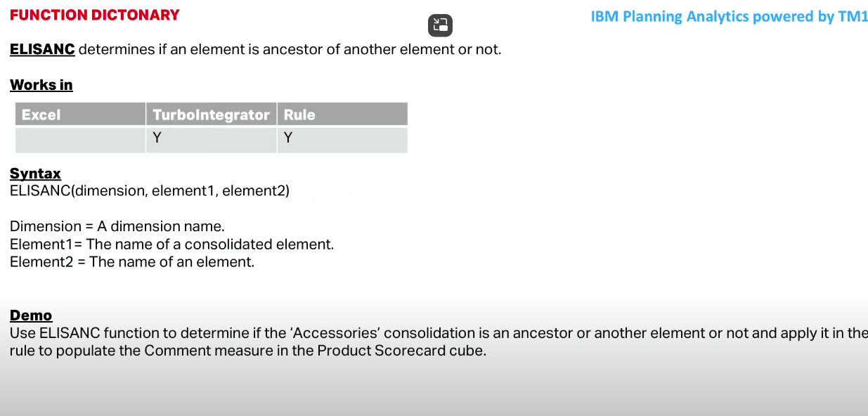Click the Works in heading

[x=41, y=85]
